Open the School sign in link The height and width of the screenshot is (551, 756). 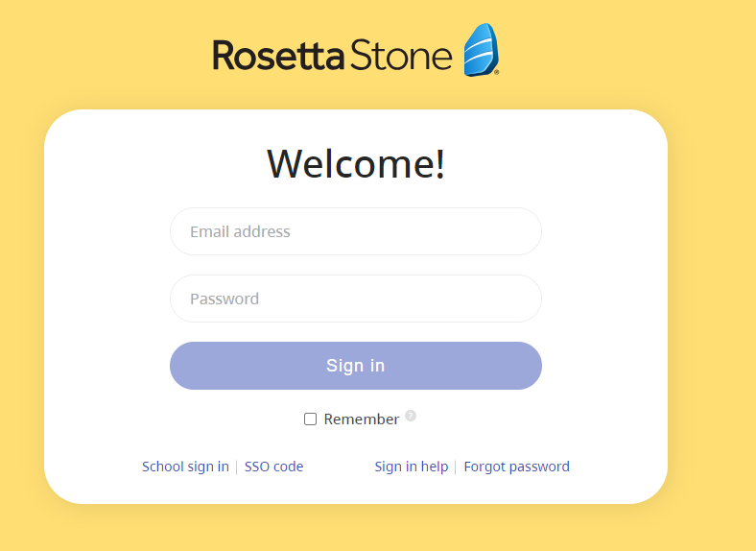[x=185, y=467]
